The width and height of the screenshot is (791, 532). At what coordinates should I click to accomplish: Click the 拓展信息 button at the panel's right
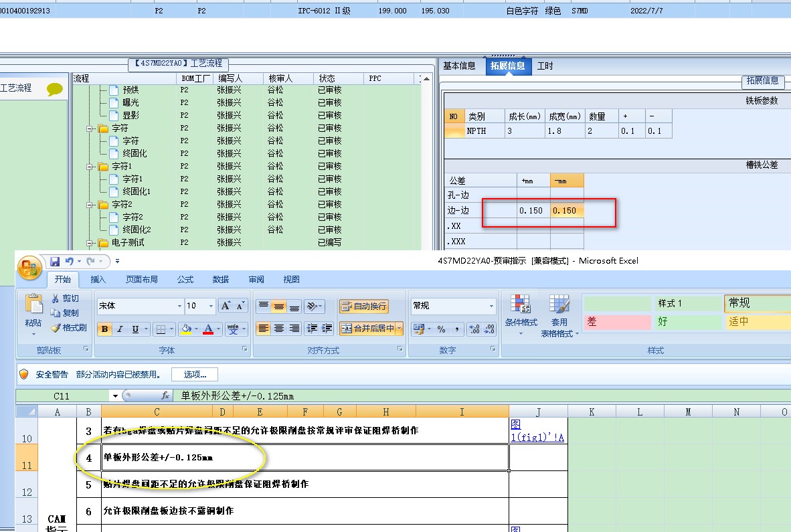(x=762, y=81)
